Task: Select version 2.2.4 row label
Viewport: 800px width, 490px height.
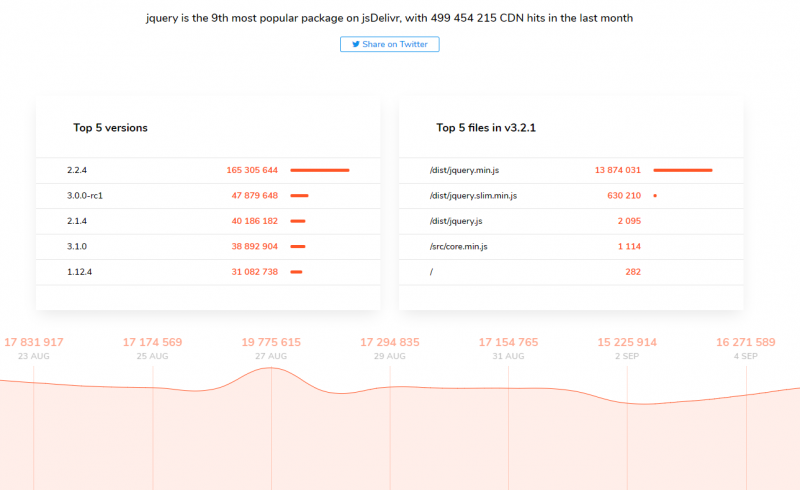Action: coord(77,170)
